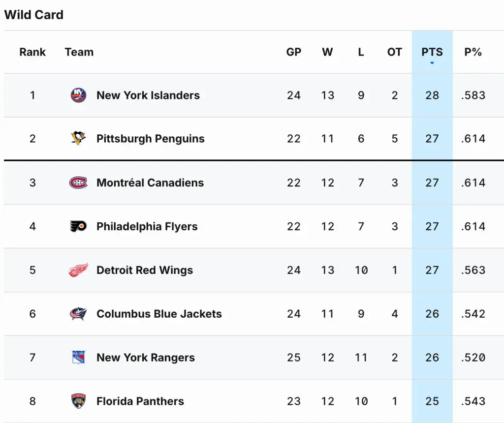Open the Pittsburgh Penguins team link
This screenshot has height=423, width=504.
tap(151, 139)
